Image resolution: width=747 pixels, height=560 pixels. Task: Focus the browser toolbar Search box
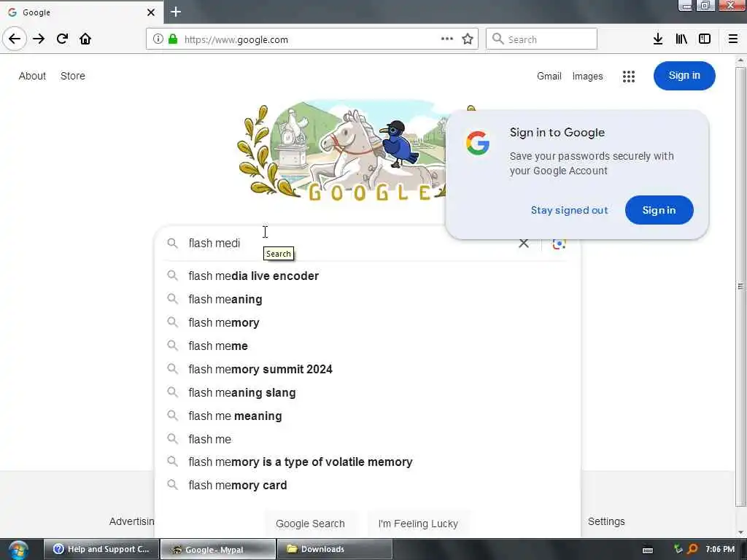(x=541, y=39)
